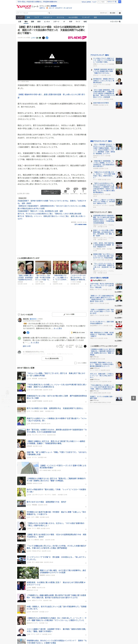Open ranking item 1 テレビ局のバラエティ収録 thumbnail
138x644 pixels.
click(119, 61)
